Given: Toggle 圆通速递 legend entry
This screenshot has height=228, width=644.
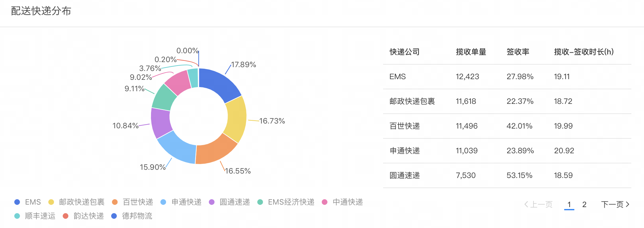Looking at the screenshot, I should click(x=230, y=202).
